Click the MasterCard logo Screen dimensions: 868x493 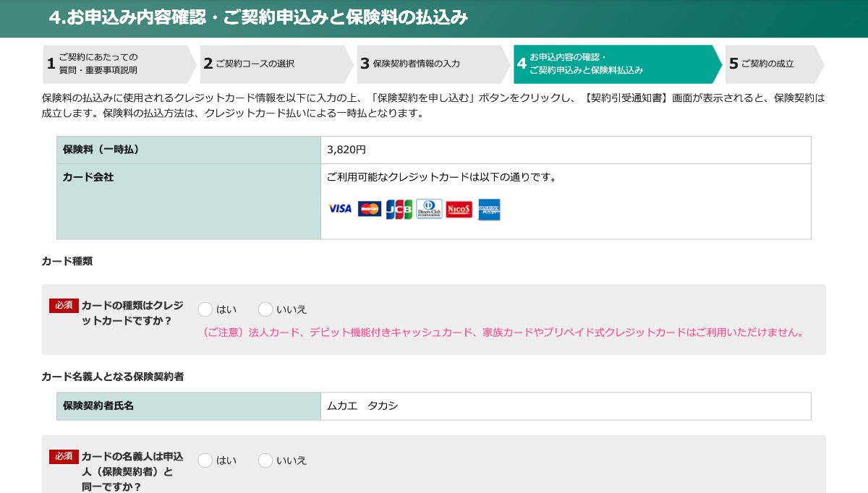coord(369,209)
